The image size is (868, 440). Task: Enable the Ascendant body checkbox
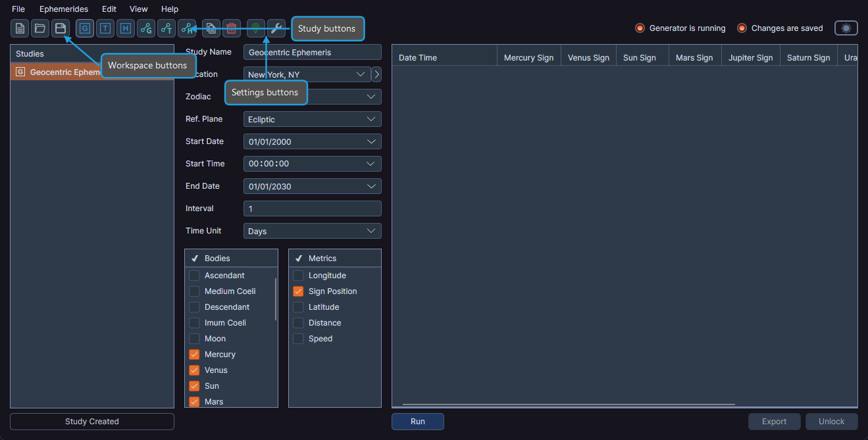(194, 275)
